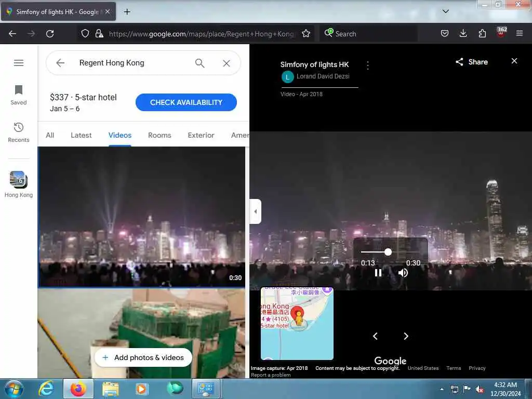The height and width of the screenshot is (399, 532).
Task: Bookmark this page with star
Action: (x=306, y=33)
